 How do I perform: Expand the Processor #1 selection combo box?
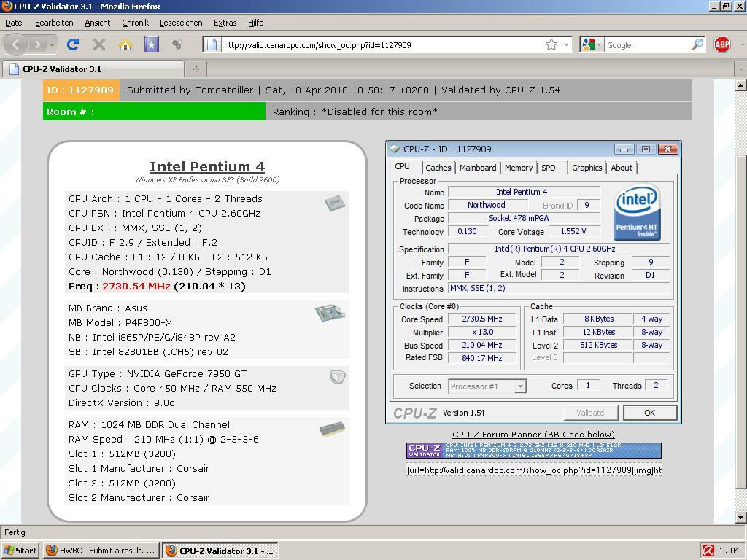coord(488,386)
